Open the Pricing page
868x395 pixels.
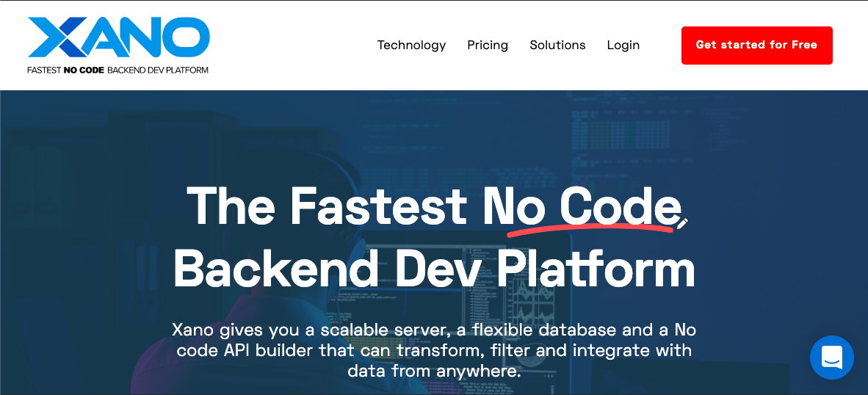click(488, 46)
